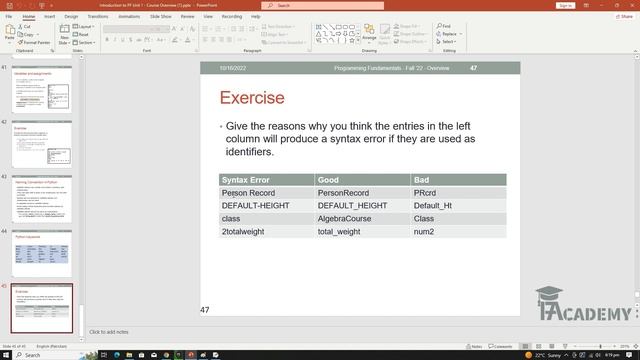Reset the slide layout
This screenshot has height=360, width=640.
click(x=81, y=35)
